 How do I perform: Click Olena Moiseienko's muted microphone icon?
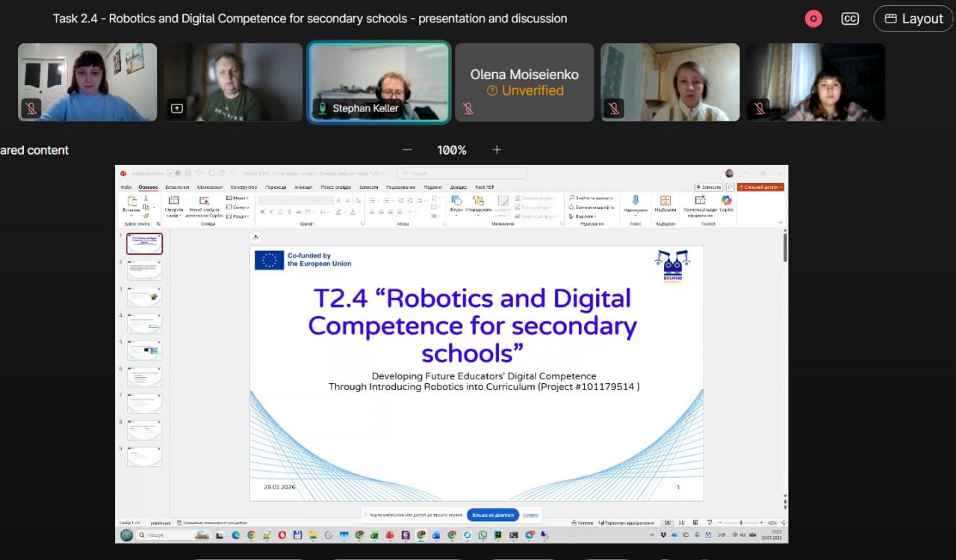pyautogui.click(x=468, y=108)
